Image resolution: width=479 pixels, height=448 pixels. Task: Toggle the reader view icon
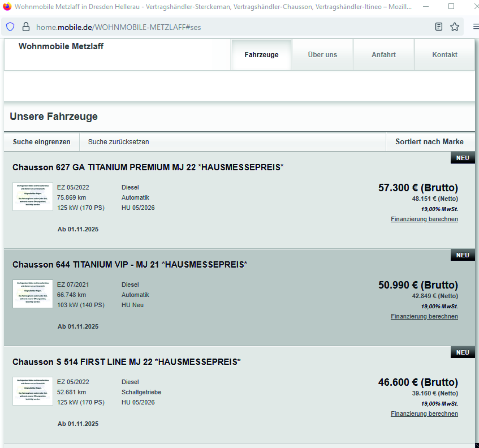(438, 27)
